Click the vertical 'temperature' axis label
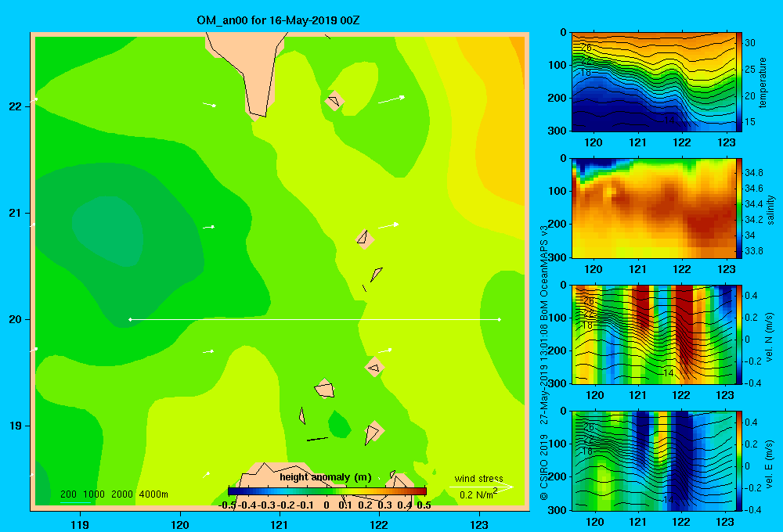The height and width of the screenshot is (532, 783). click(x=763, y=82)
